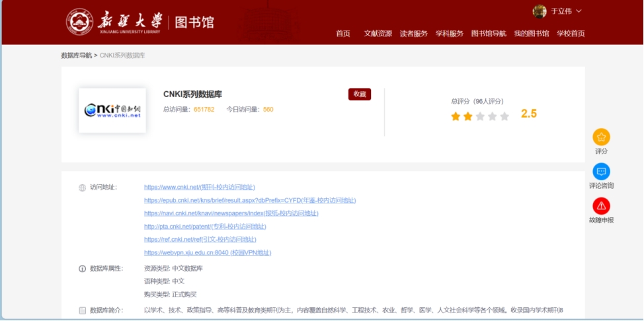Open the pta.cnki.net 专利 access link
This screenshot has height=321, width=644.
tap(205, 227)
